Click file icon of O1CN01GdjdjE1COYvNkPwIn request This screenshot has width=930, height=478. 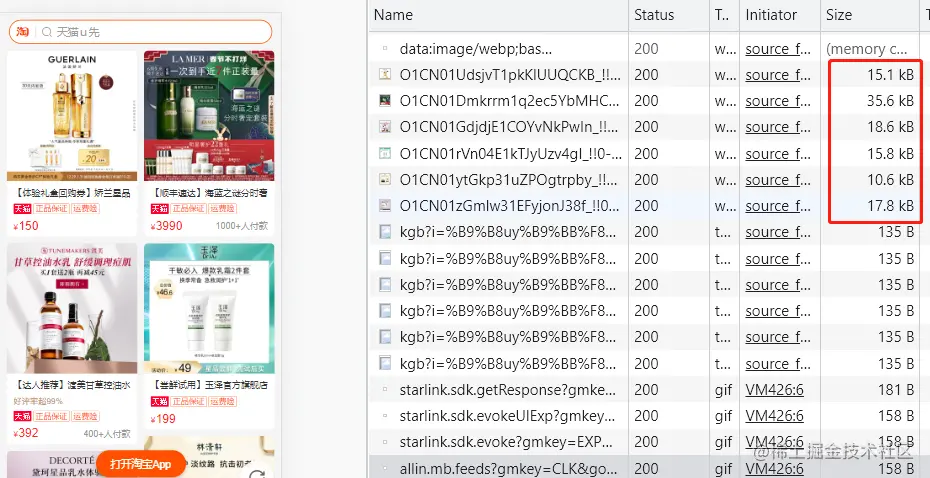tap(385, 127)
